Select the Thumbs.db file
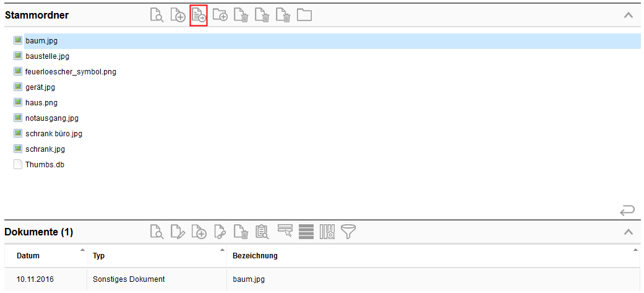The width and height of the screenshot is (644, 293). click(x=45, y=165)
